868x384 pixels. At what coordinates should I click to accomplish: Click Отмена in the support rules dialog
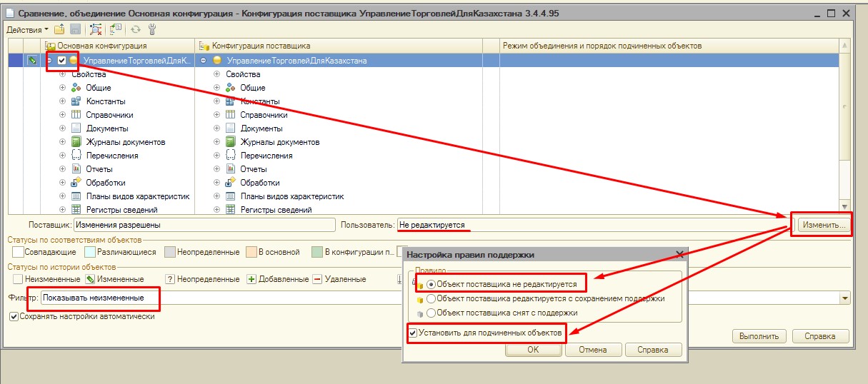(x=593, y=350)
